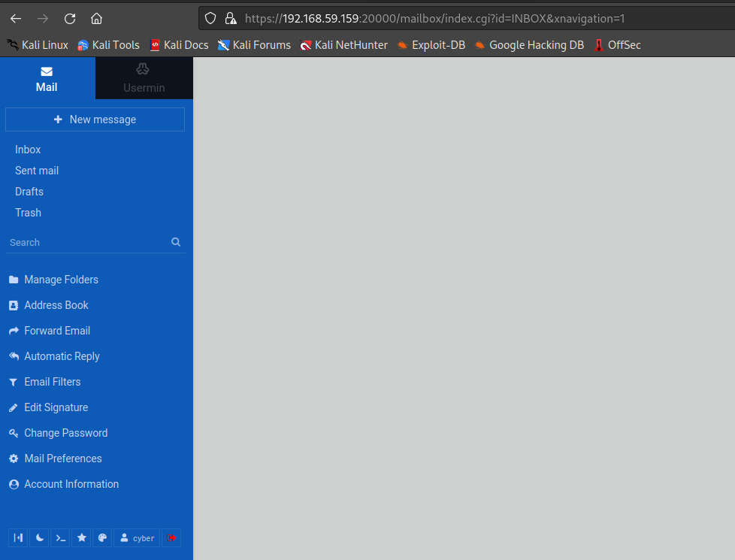Compose a New message
The width and height of the screenshot is (735, 560).
click(95, 119)
